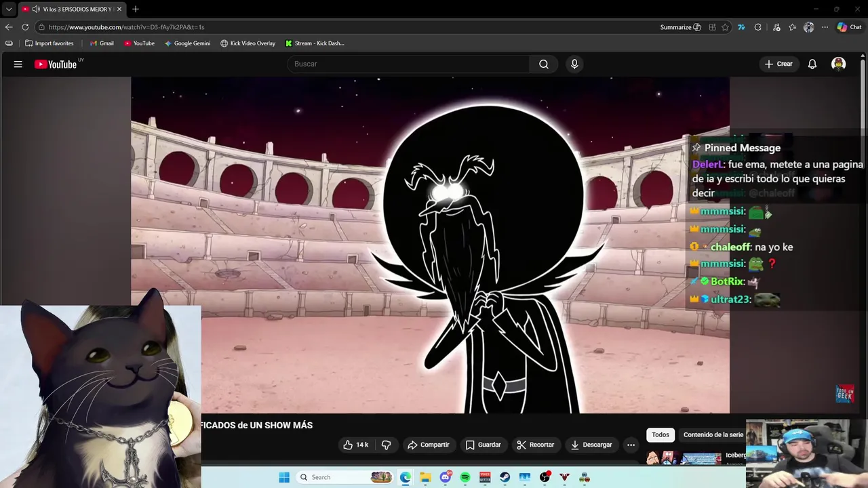The height and width of the screenshot is (488, 868).
Task: Open the browser profile picture
Action: click(808, 27)
